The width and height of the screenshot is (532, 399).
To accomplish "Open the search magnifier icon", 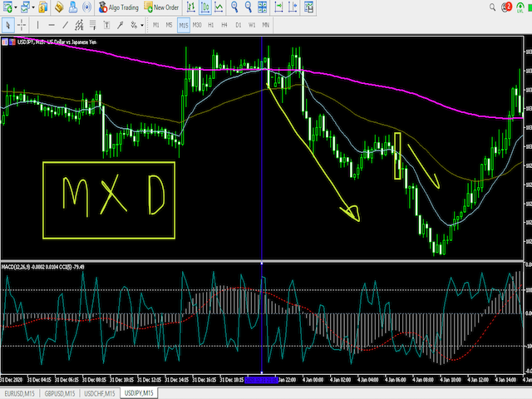I will (x=492, y=7).
